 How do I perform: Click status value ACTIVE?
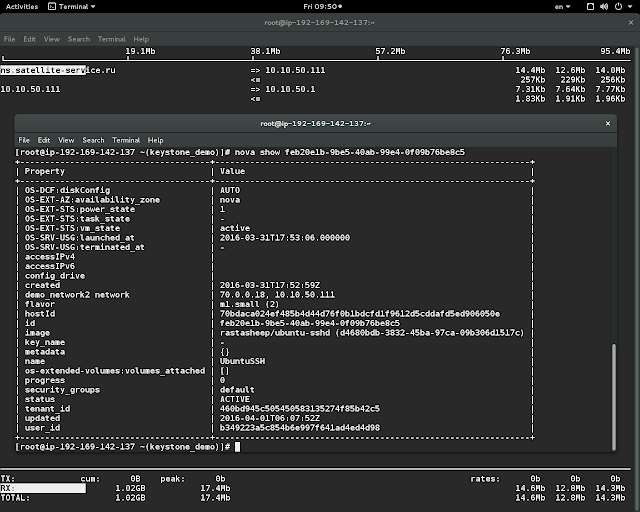click(x=235, y=399)
